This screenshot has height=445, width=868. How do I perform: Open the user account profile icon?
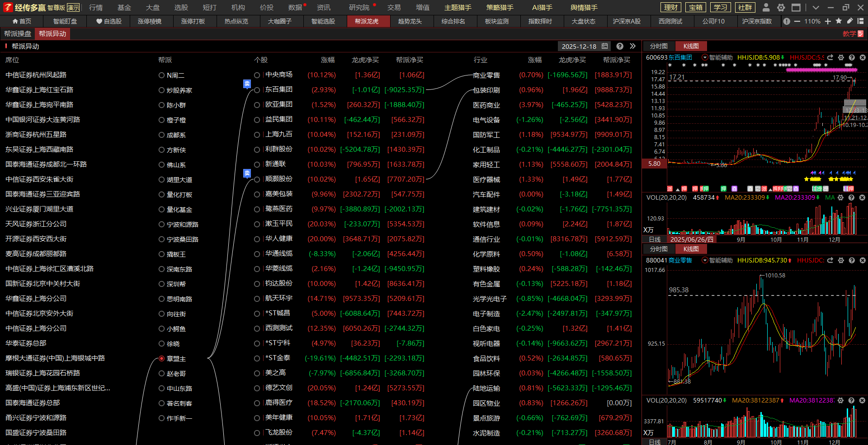point(766,7)
